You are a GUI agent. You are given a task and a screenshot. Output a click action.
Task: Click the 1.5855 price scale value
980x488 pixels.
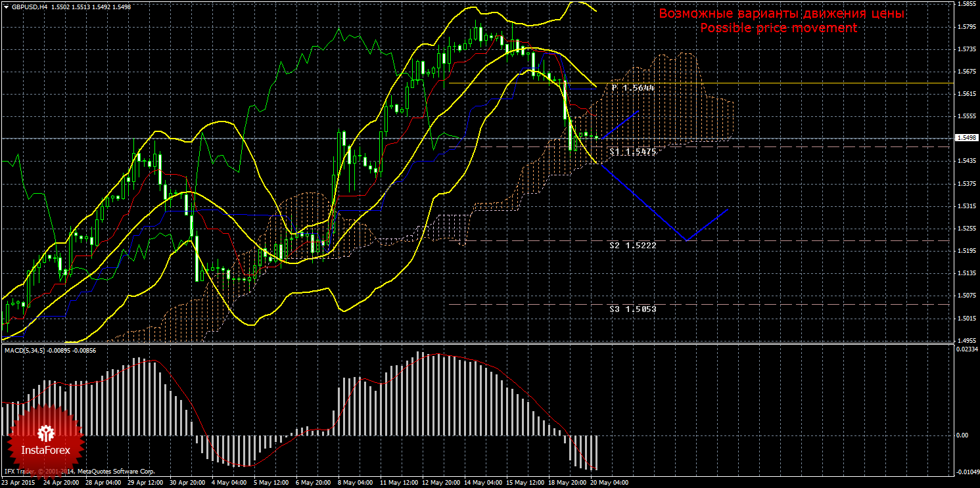tap(966, 4)
